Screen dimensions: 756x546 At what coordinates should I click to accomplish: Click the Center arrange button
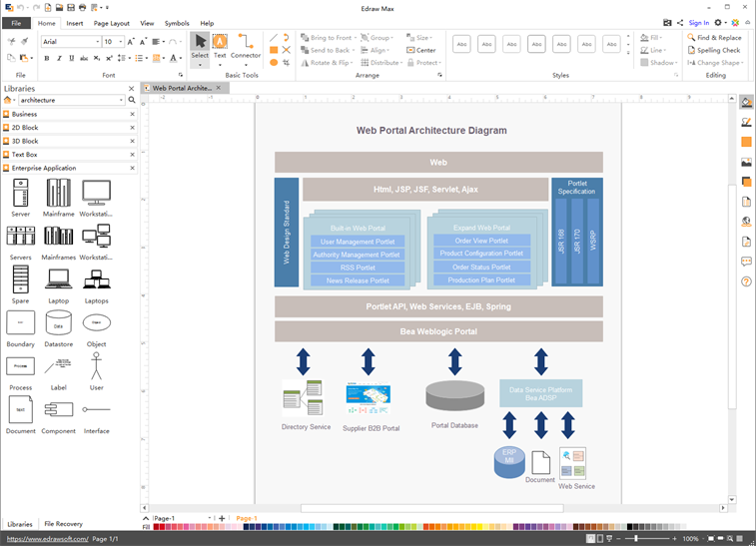(420, 50)
